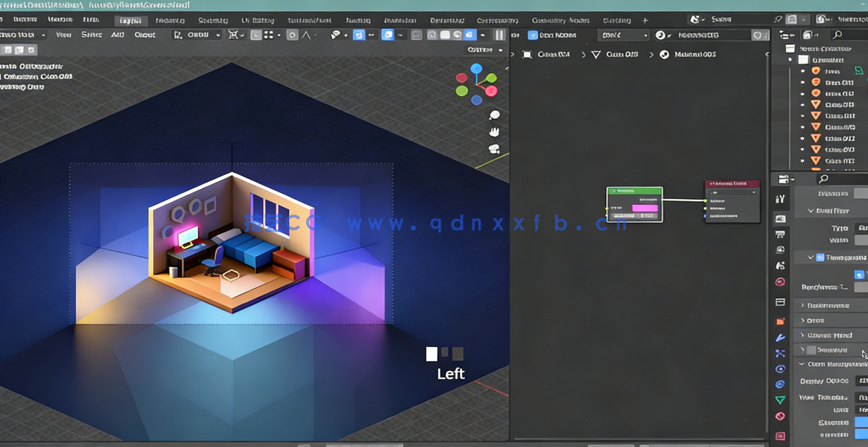
Task: Collapse the Bloom Filter section
Action: click(811, 211)
